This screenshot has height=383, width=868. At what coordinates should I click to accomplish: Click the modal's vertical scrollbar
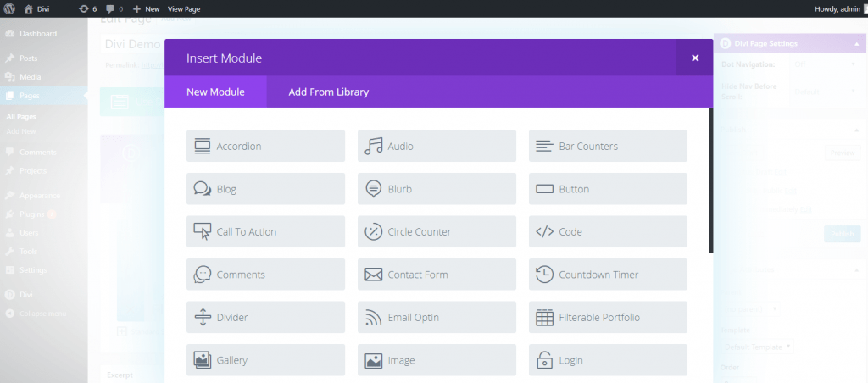coord(711,180)
